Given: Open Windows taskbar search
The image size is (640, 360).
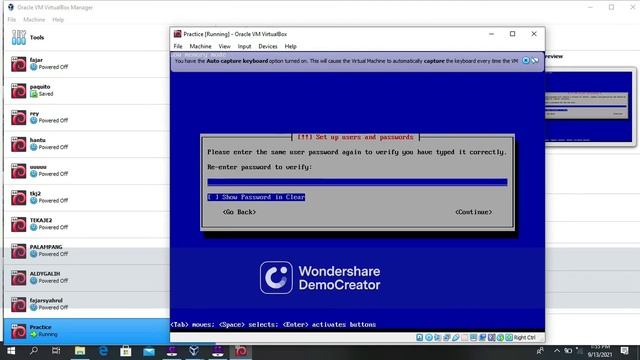Looking at the screenshot, I should [x=34, y=351].
